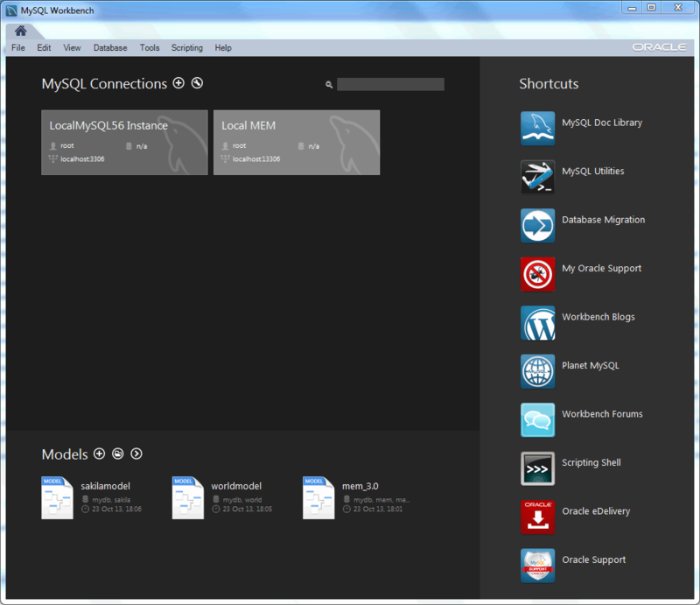Click the MySQL Utilities knife icon
The height and width of the screenshot is (605, 700).
[x=537, y=177]
